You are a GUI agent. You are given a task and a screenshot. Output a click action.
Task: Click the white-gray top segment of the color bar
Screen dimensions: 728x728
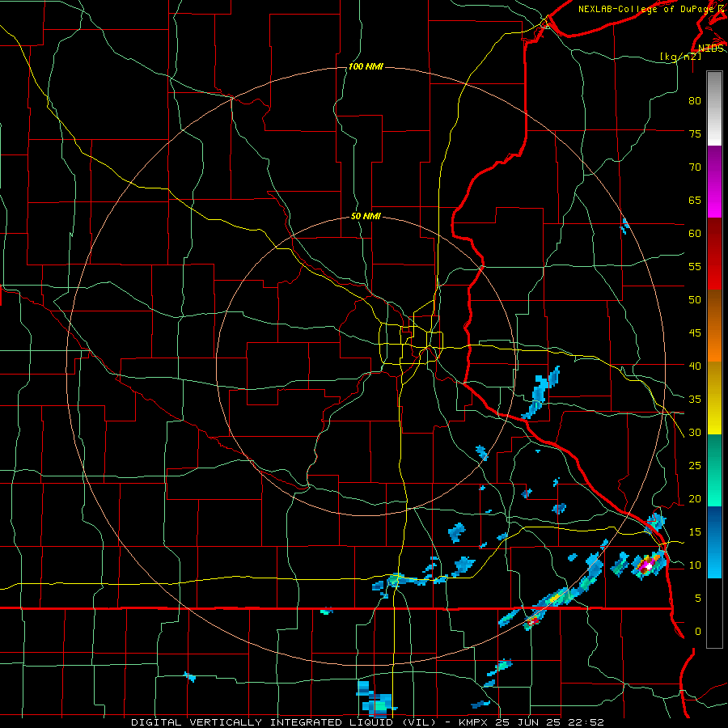coord(714,108)
